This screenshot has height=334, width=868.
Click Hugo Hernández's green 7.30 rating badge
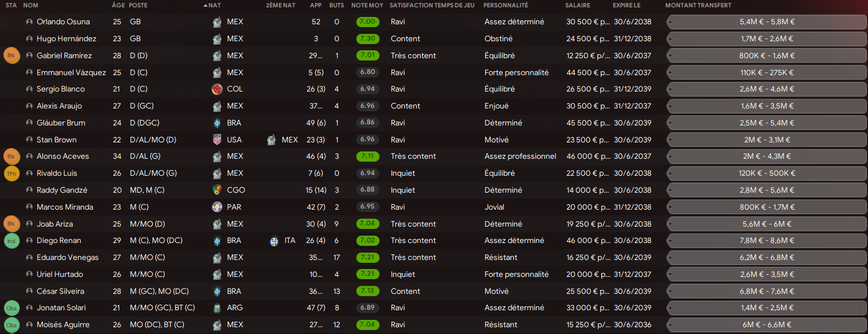tap(368, 39)
